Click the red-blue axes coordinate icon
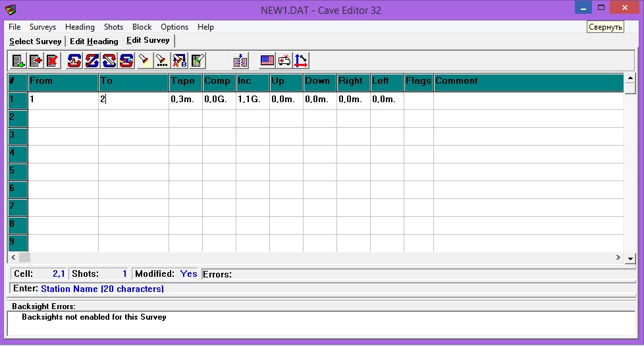 pyautogui.click(x=301, y=61)
